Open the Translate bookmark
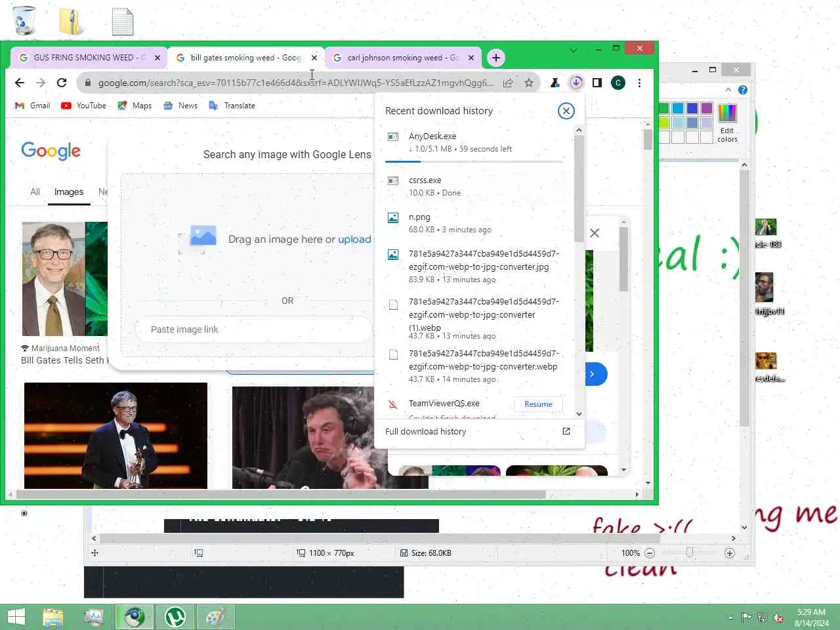The width and height of the screenshot is (840, 630). click(232, 106)
